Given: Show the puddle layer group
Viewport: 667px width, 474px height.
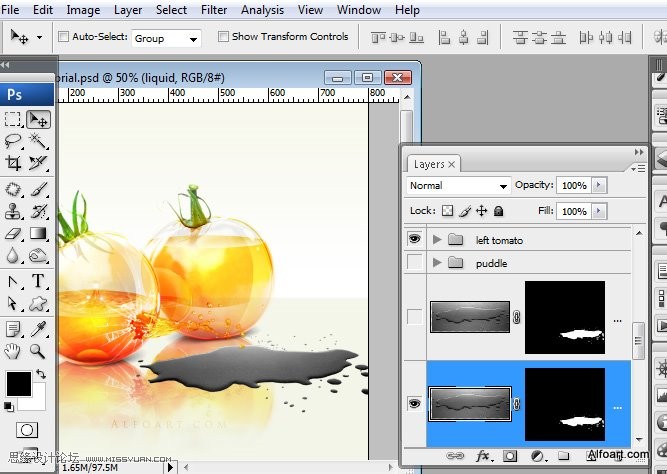Looking at the screenshot, I should [414, 263].
